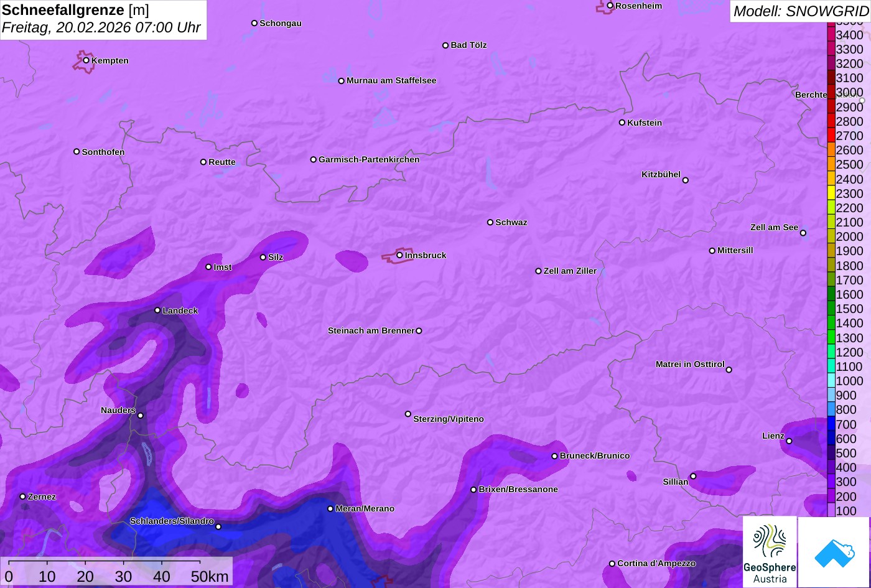Click the 'Brixen/Bressanone' map label
The image size is (871, 588).
[518, 489]
